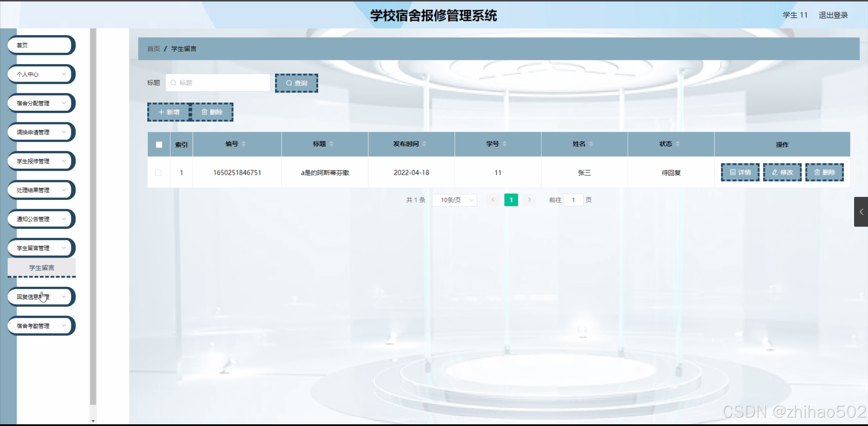Click 退出登录 logout link

click(833, 15)
